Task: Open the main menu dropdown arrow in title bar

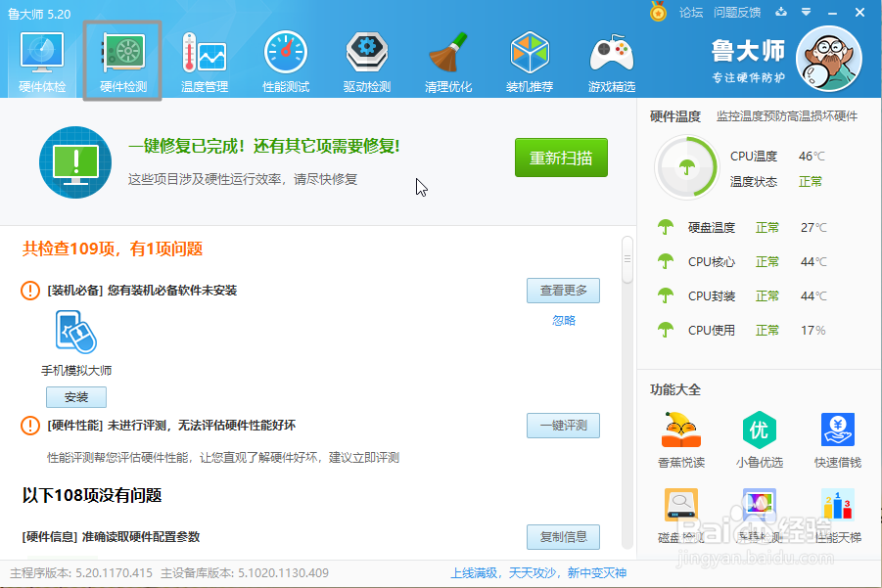Action: [806, 12]
